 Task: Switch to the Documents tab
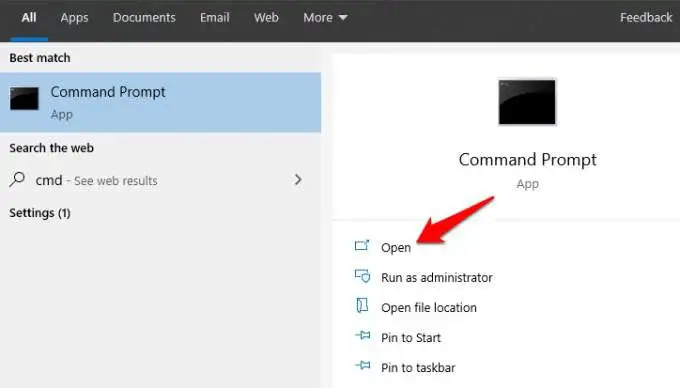click(144, 18)
